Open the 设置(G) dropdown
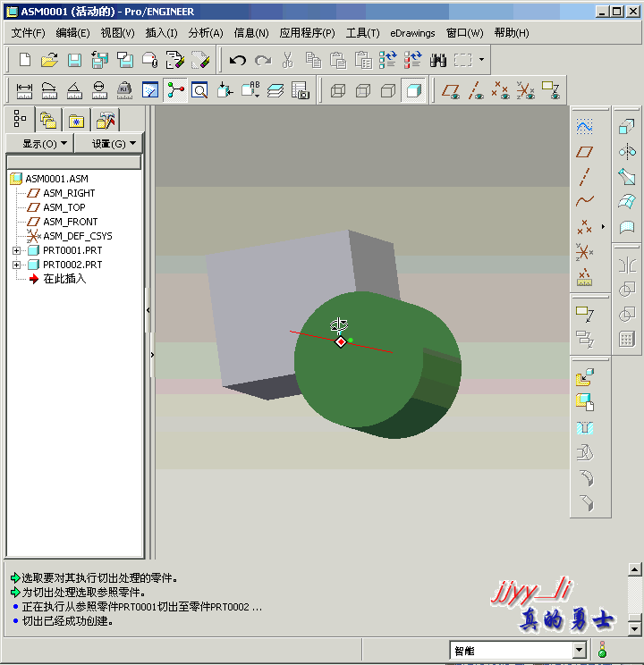 point(109,144)
